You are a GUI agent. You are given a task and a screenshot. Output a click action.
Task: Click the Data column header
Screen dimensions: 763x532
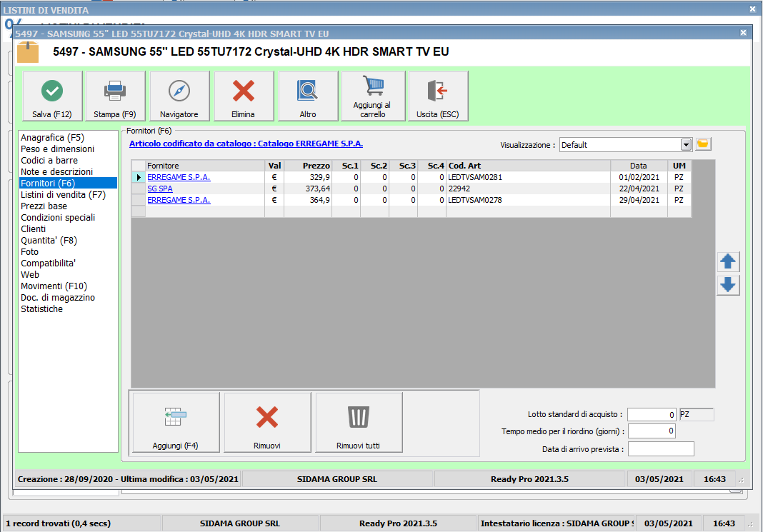pyautogui.click(x=639, y=166)
